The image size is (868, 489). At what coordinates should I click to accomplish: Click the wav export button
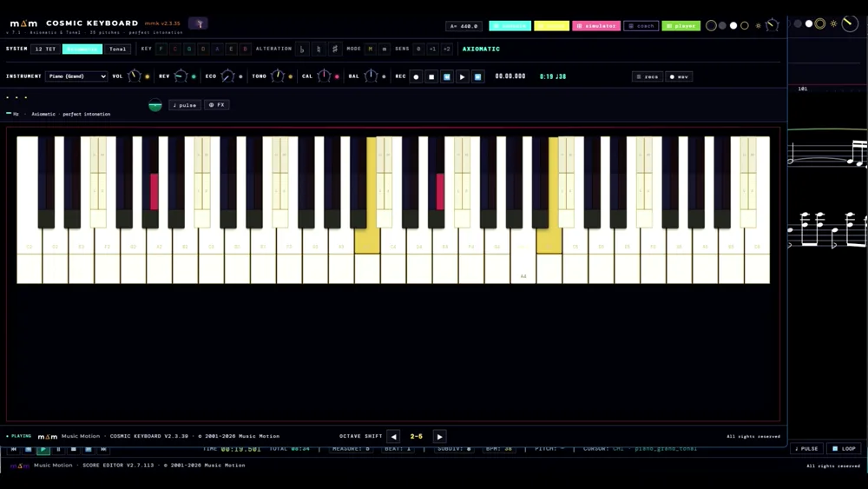tap(679, 76)
